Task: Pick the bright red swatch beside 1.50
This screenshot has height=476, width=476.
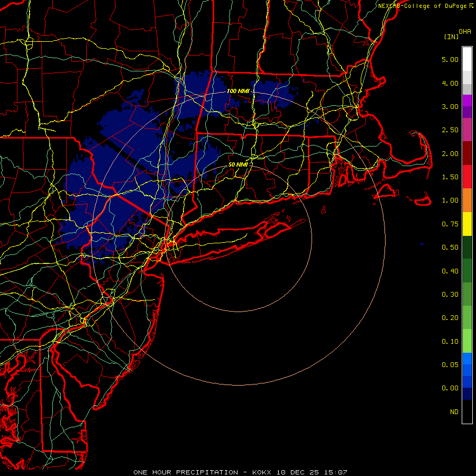Action: [467, 177]
